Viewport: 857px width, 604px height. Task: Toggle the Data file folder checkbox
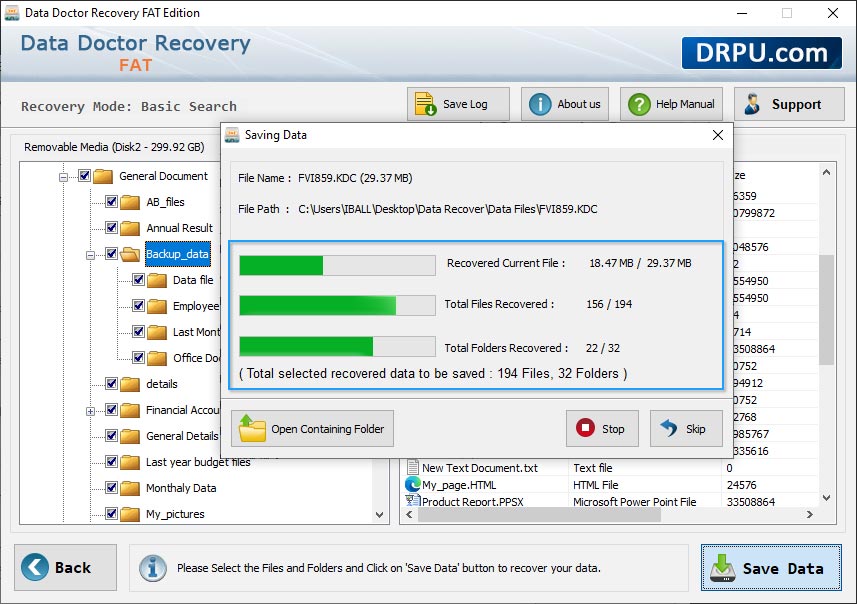pos(138,280)
